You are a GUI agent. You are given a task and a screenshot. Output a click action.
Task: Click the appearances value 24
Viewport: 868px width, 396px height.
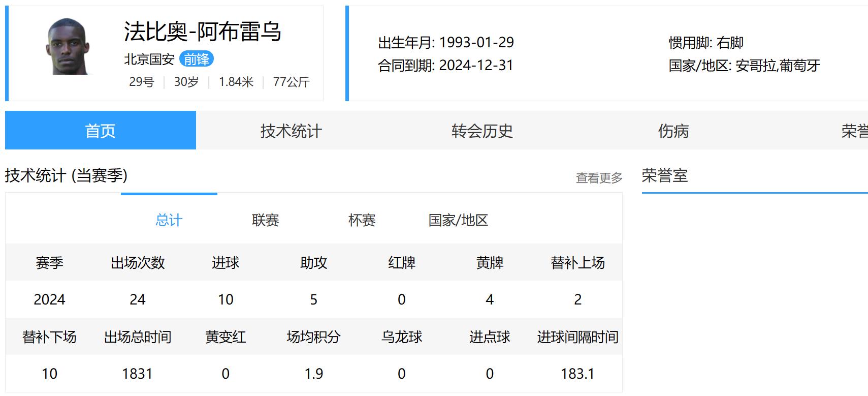(138, 299)
